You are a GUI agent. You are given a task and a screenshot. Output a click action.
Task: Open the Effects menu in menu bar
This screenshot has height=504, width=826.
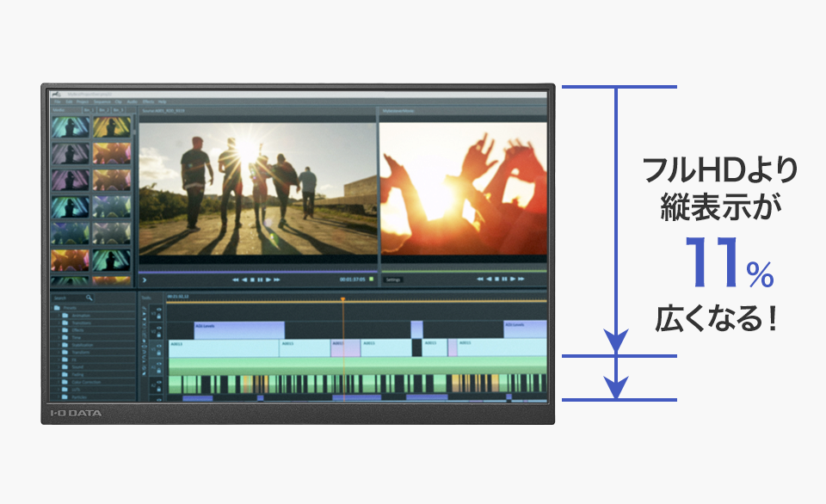tap(148, 101)
